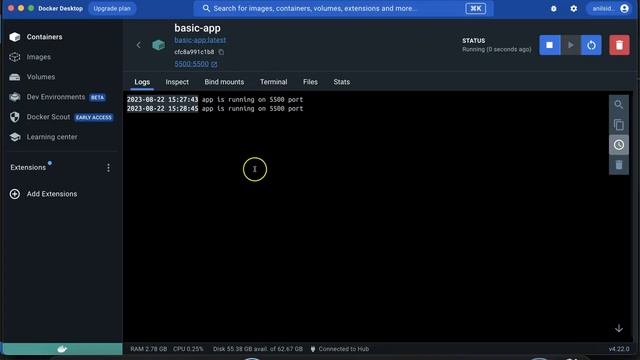
Task: Click the Images sidebar icon
Action: pyautogui.click(x=15, y=57)
